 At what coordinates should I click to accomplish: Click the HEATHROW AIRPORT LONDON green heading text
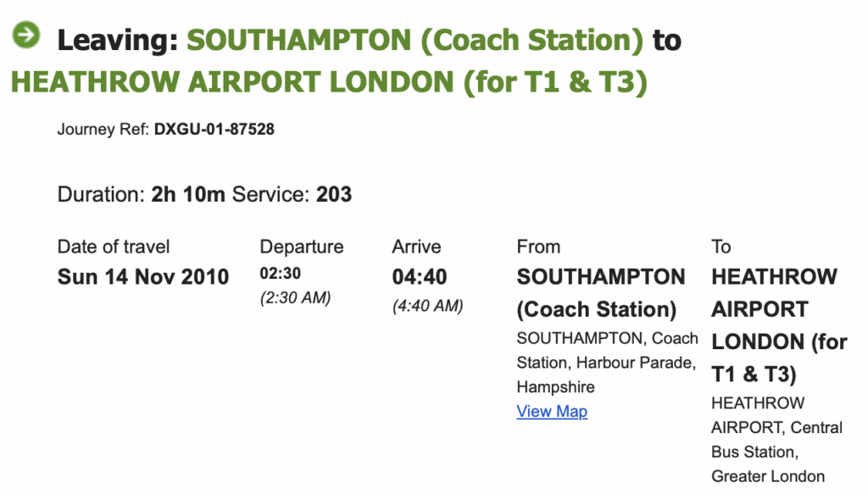329,82
